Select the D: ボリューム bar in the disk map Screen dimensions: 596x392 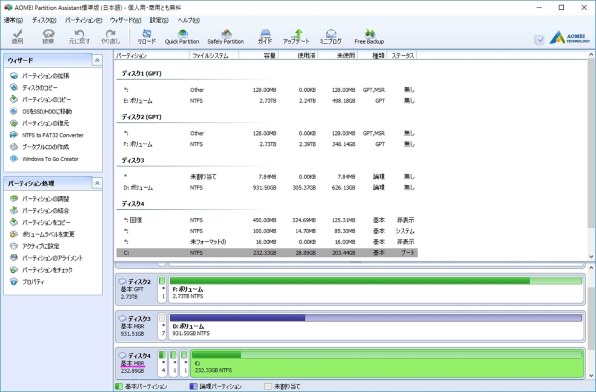376,326
